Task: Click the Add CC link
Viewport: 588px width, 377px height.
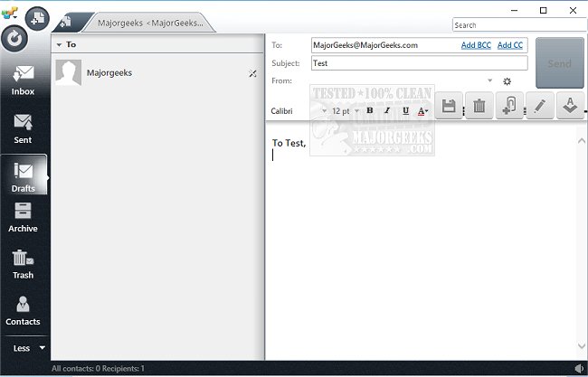Action: 510,45
